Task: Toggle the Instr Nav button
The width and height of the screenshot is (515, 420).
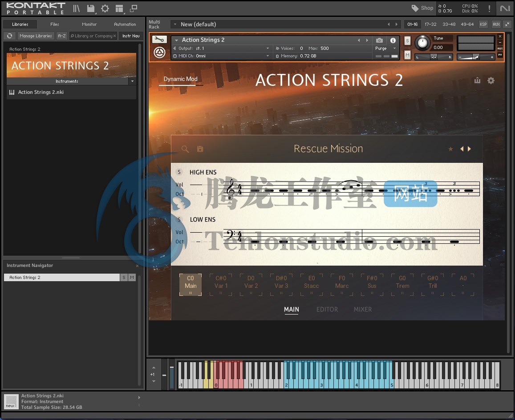Action: (131, 36)
